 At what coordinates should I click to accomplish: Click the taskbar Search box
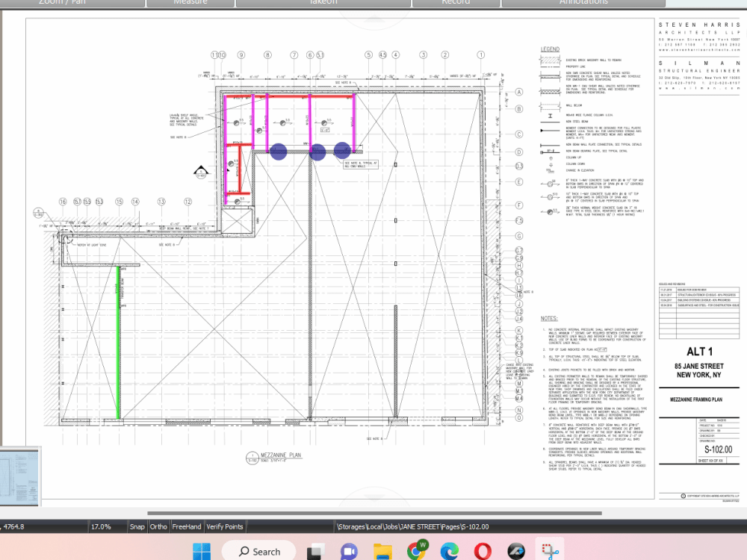click(258, 552)
